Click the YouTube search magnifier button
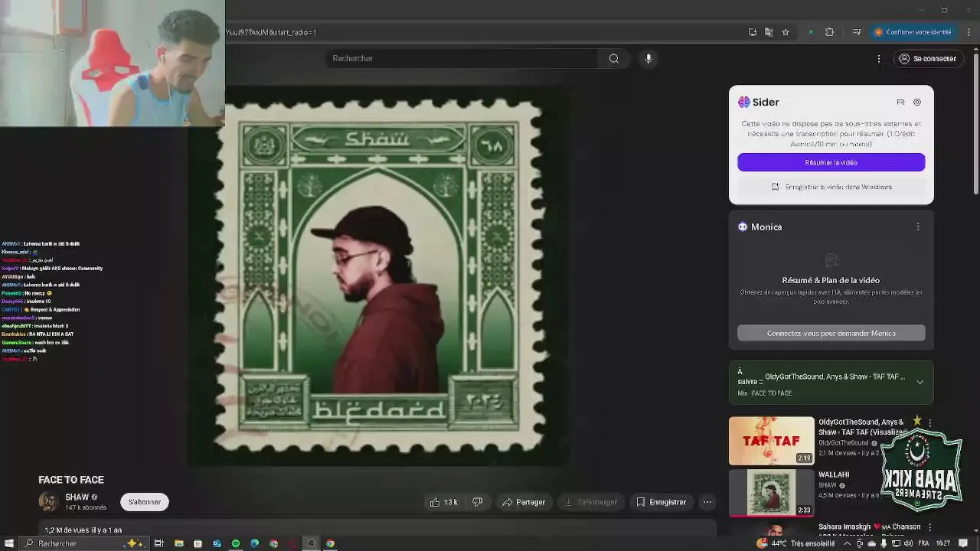 coord(613,59)
